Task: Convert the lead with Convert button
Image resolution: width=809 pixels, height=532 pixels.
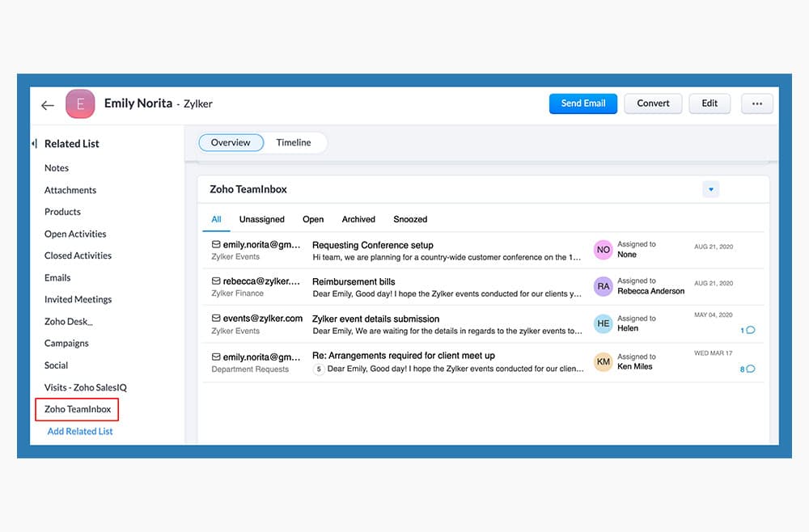Action: (x=653, y=103)
